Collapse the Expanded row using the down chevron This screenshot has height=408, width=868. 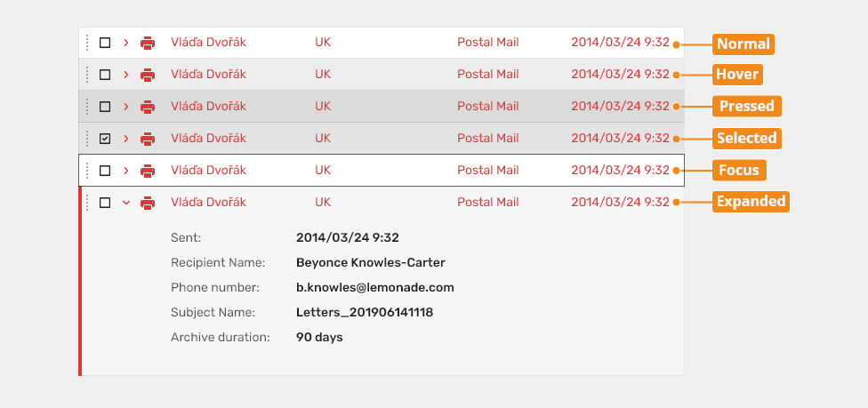125,204
